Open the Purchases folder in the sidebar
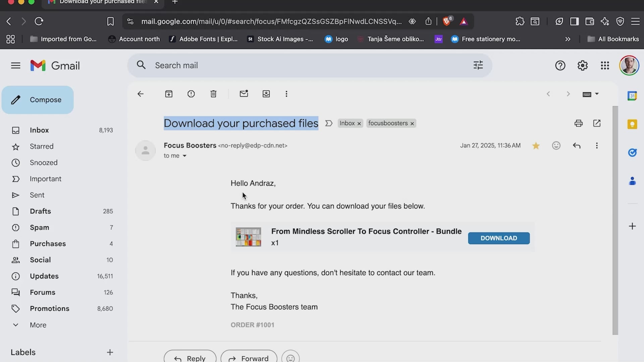The width and height of the screenshot is (644, 362). 48,244
